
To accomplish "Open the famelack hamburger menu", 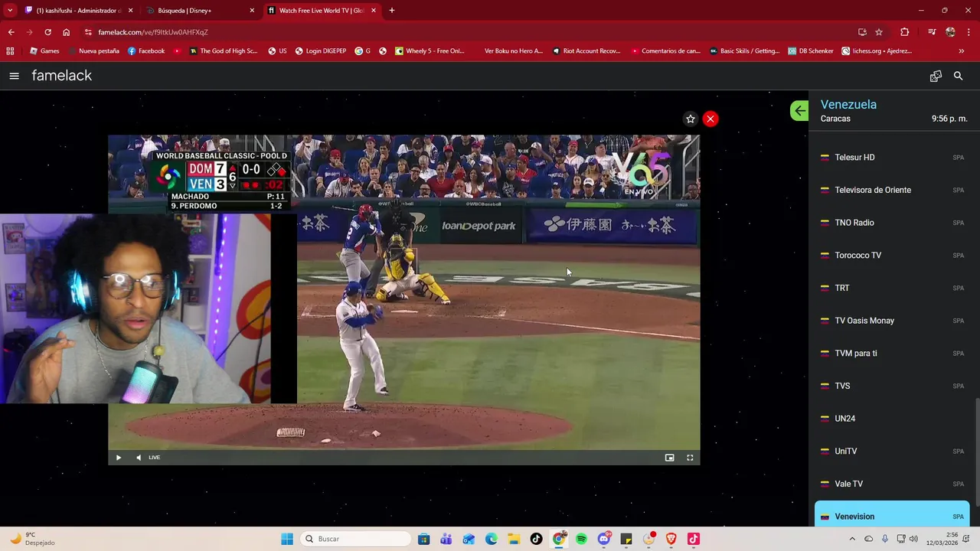I will pos(14,76).
